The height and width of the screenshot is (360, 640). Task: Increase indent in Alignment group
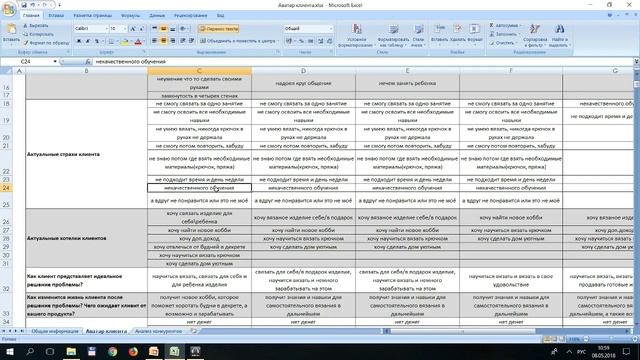tap(191, 41)
